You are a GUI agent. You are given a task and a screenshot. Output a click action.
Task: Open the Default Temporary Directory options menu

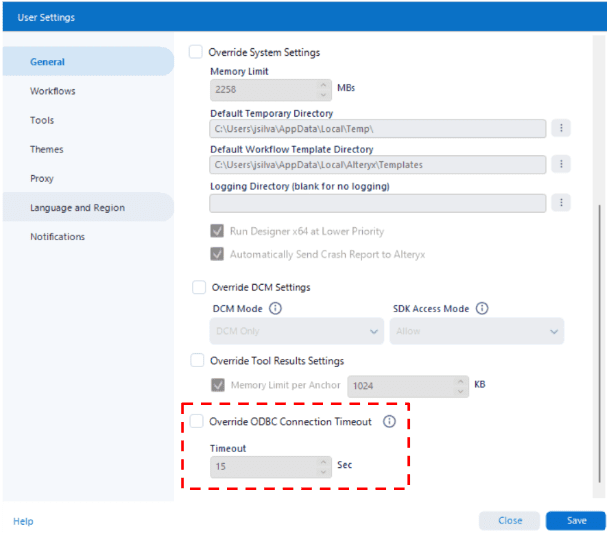(x=561, y=128)
